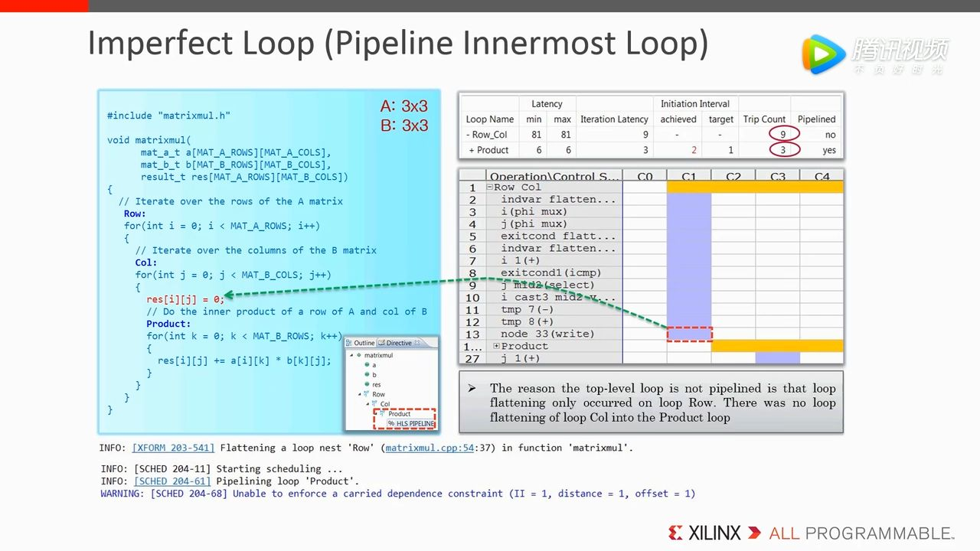Open the SCHED 204-61 message link
This screenshot has height=551, width=980.
172,481
